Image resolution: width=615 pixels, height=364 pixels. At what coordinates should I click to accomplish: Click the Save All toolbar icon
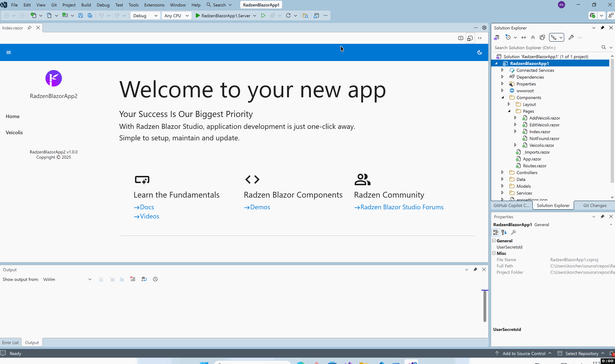[90, 15]
